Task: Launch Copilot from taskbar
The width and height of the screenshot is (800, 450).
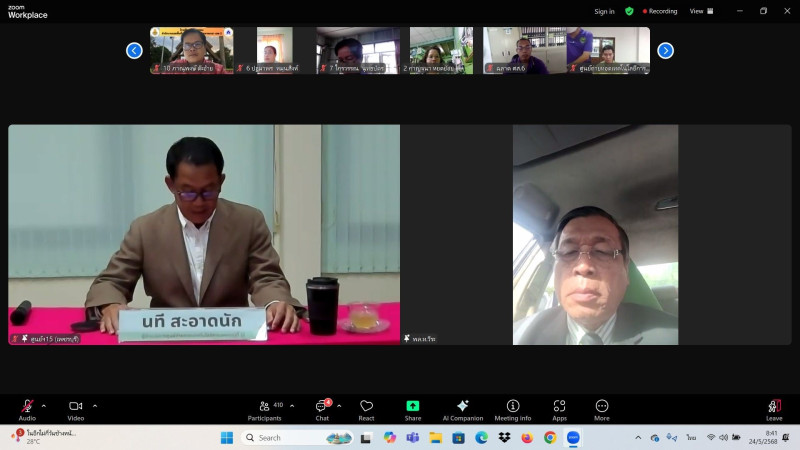Action: 390,438
